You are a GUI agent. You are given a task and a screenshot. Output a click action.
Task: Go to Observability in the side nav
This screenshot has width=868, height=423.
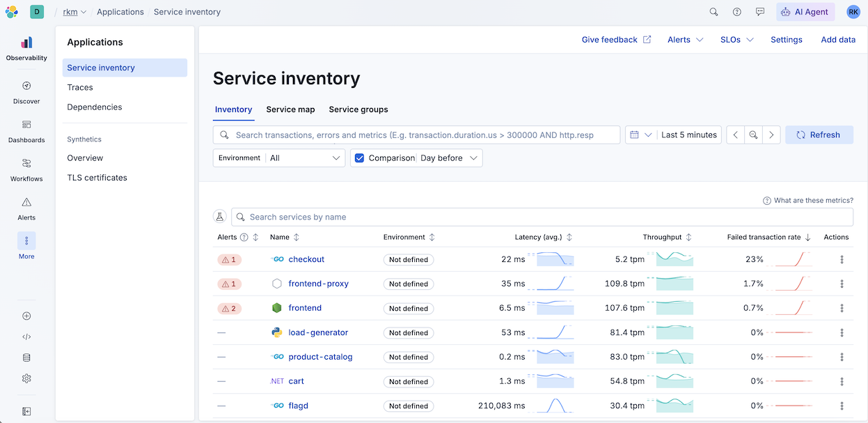click(26, 49)
